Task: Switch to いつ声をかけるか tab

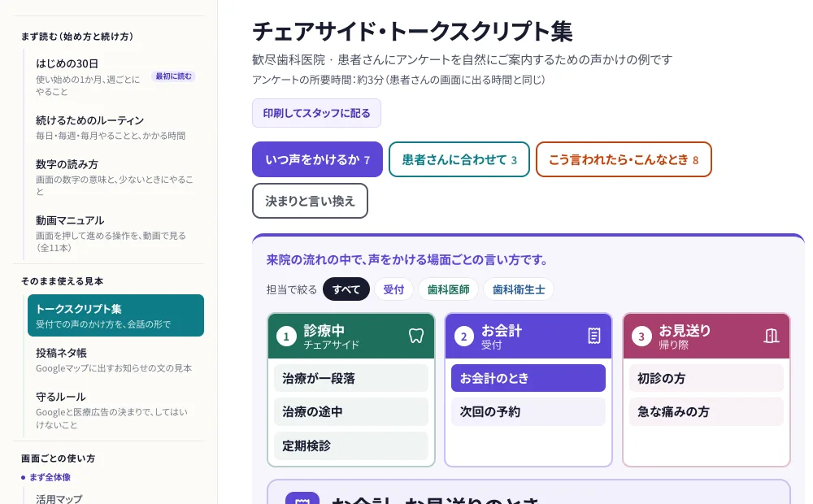Action: tap(317, 159)
